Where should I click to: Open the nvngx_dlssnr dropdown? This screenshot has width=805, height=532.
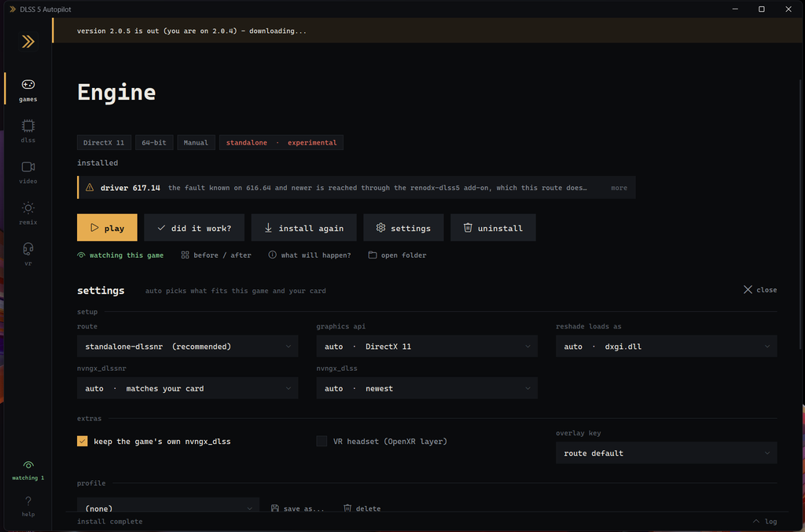(x=187, y=388)
